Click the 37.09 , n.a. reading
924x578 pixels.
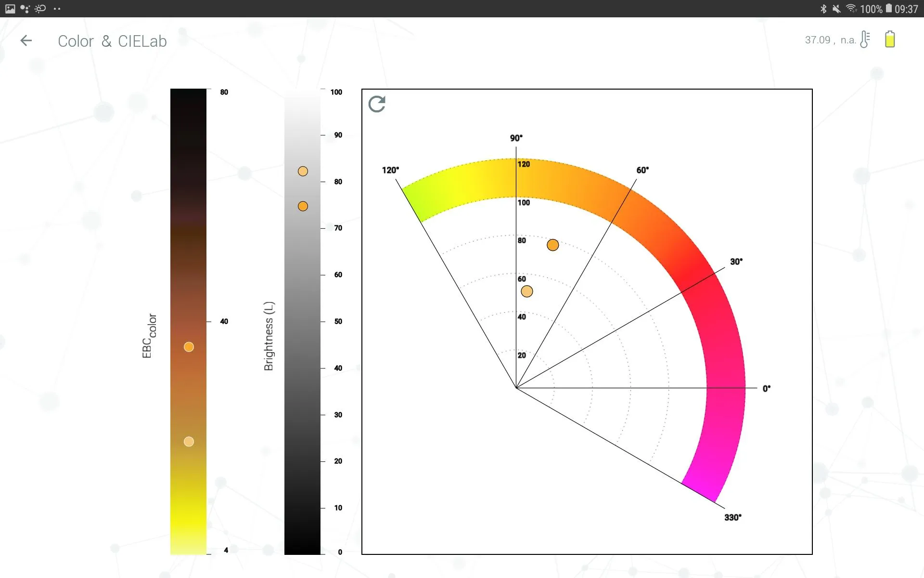click(831, 40)
